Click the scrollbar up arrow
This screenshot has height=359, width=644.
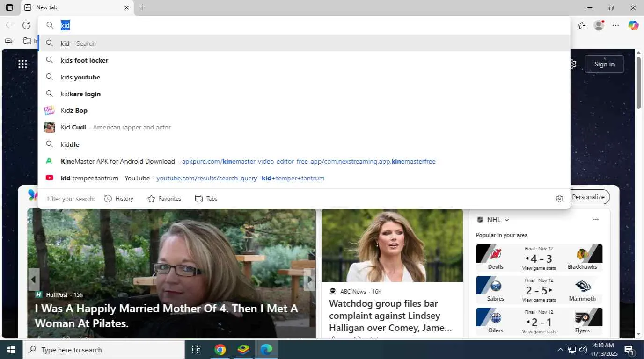pyautogui.click(x=638, y=52)
